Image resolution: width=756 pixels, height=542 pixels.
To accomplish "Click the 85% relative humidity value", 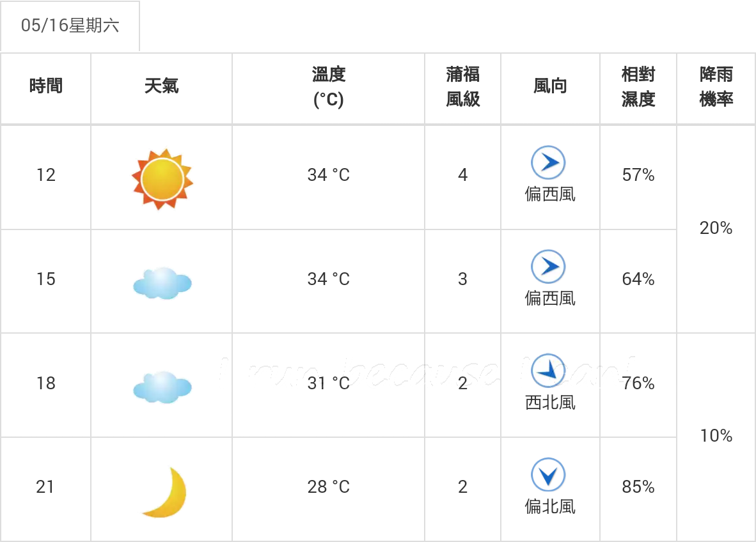I will pyautogui.click(x=638, y=487).
